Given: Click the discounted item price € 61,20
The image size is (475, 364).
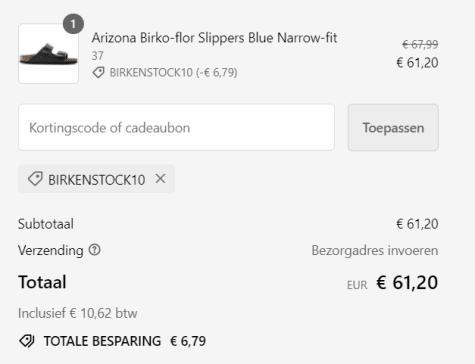Looking at the screenshot, I should (417, 63).
